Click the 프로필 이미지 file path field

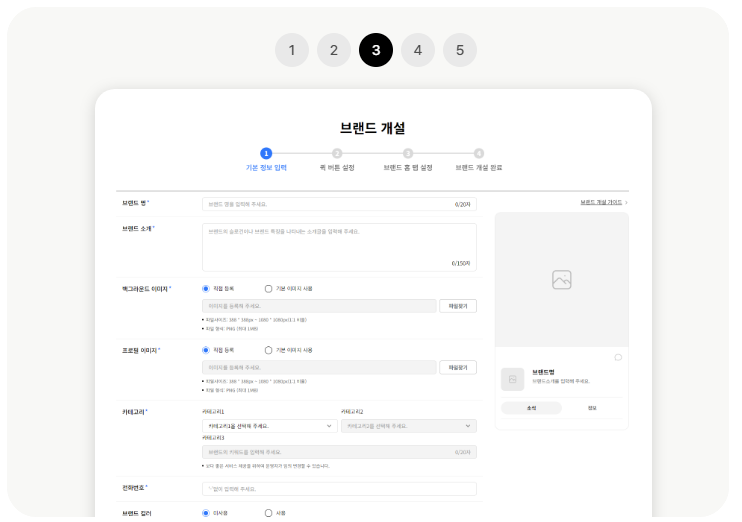click(x=319, y=367)
